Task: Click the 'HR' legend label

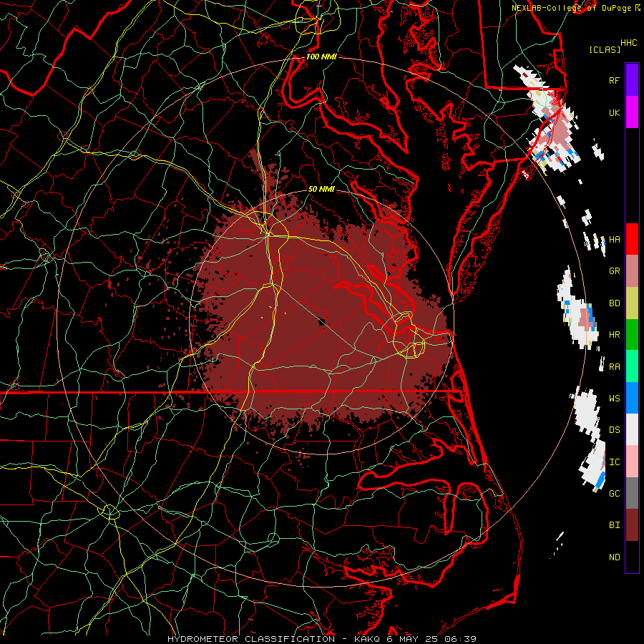Action: 614,335
